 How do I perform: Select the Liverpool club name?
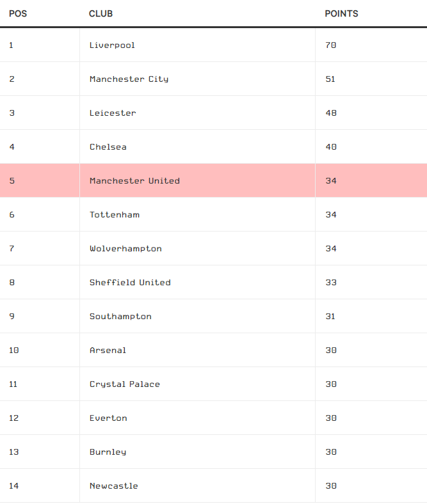[x=112, y=45]
